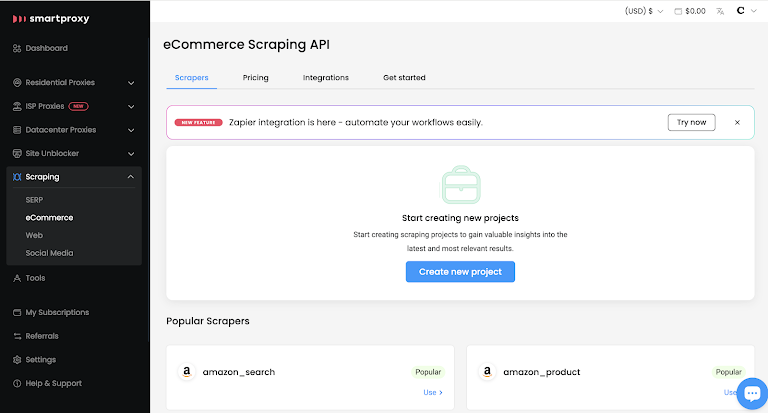Open the Integrations tab
This screenshot has height=413, width=768.
[x=325, y=77]
